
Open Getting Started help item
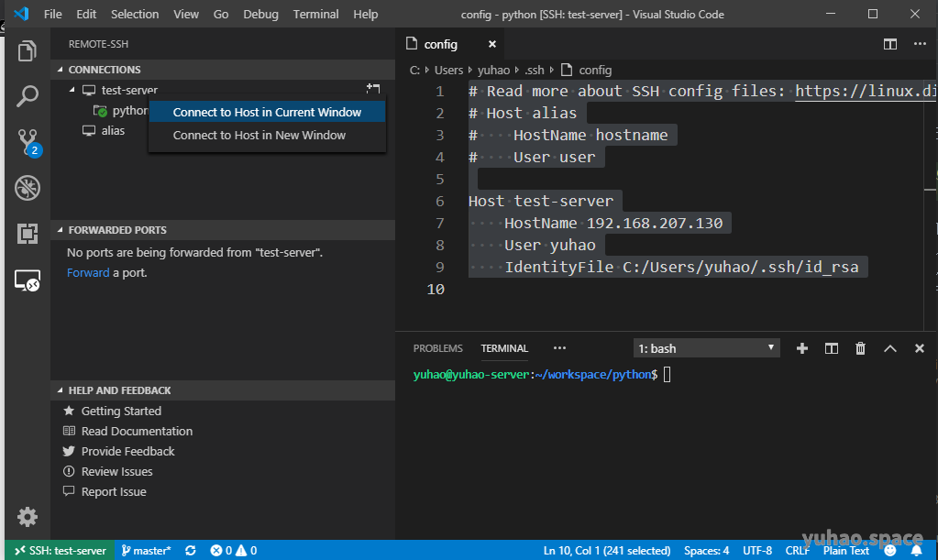click(x=121, y=411)
